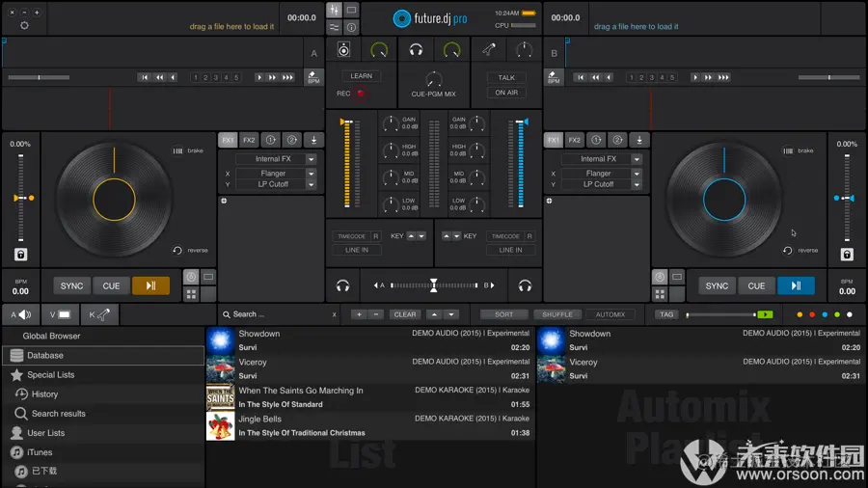Screen dimensions: 868x488
Task: Click left headphone cue icon near crossfader
Action: pyautogui.click(x=342, y=285)
